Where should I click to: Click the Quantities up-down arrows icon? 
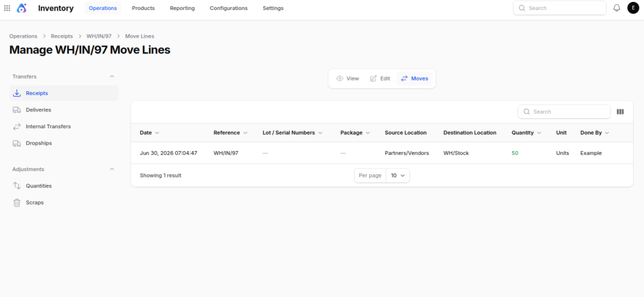[x=17, y=186]
